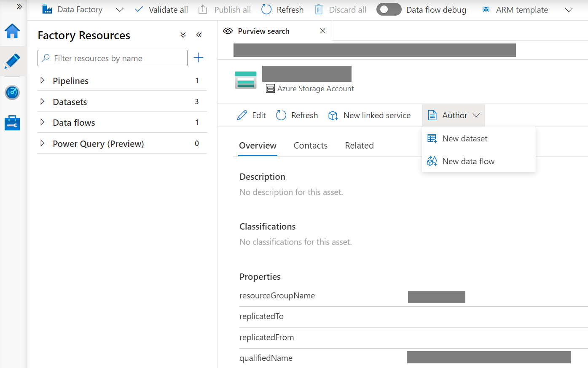Toggle the Data flow debug switch
This screenshot has height=368, width=588.
coord(389,10)
